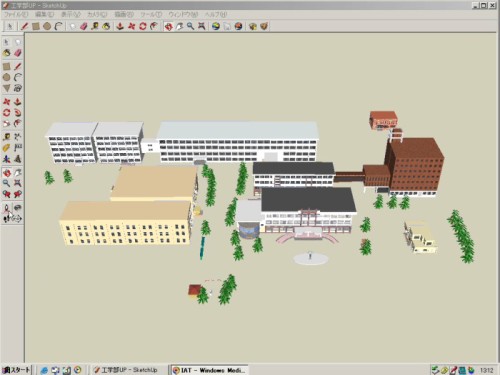Click the Arc tool in top toolbar
500x375 pixels.
point(58,26)
